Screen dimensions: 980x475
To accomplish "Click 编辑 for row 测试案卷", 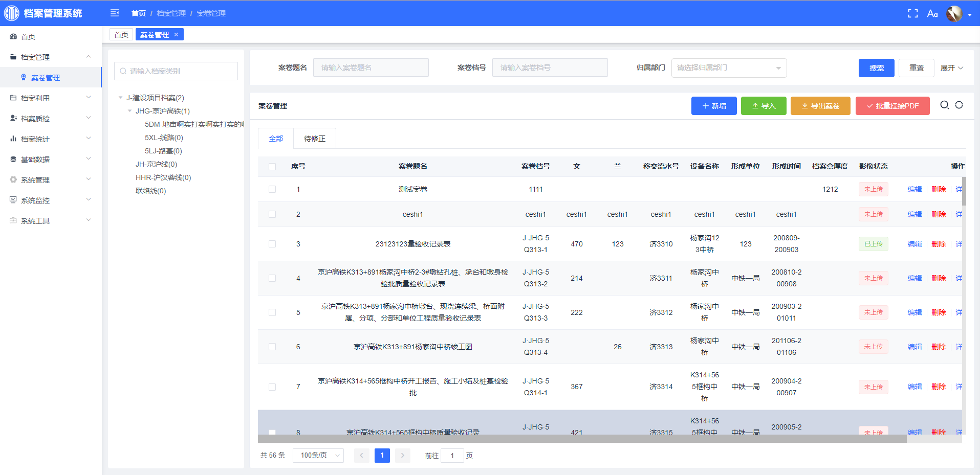I will [x=914, y=189].
